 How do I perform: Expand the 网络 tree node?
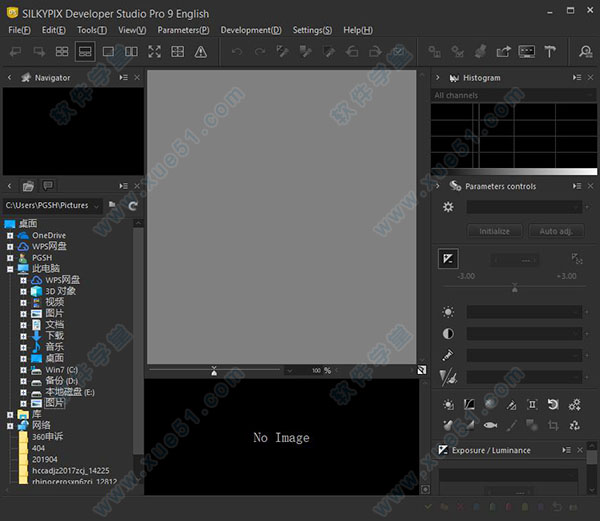click(10, 426)
